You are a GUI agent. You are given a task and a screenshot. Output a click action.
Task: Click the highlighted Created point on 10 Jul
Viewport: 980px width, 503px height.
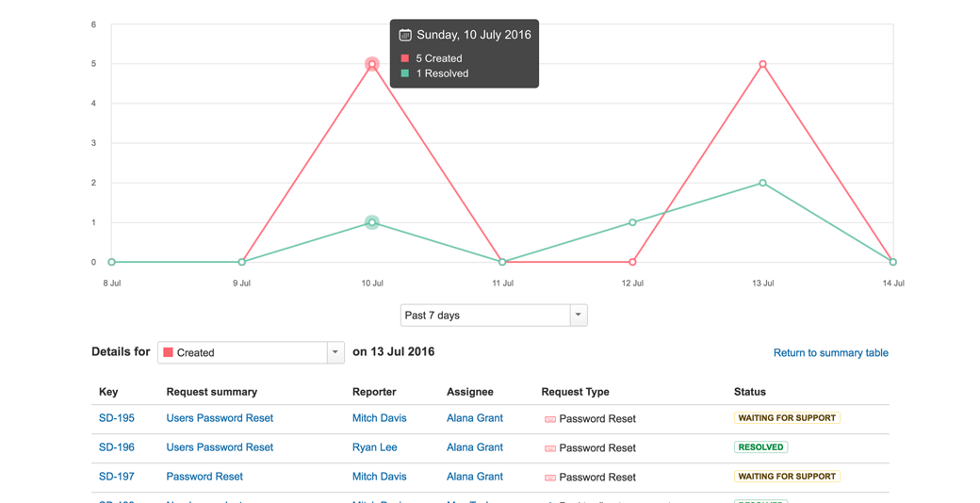[x=372, y=64]
